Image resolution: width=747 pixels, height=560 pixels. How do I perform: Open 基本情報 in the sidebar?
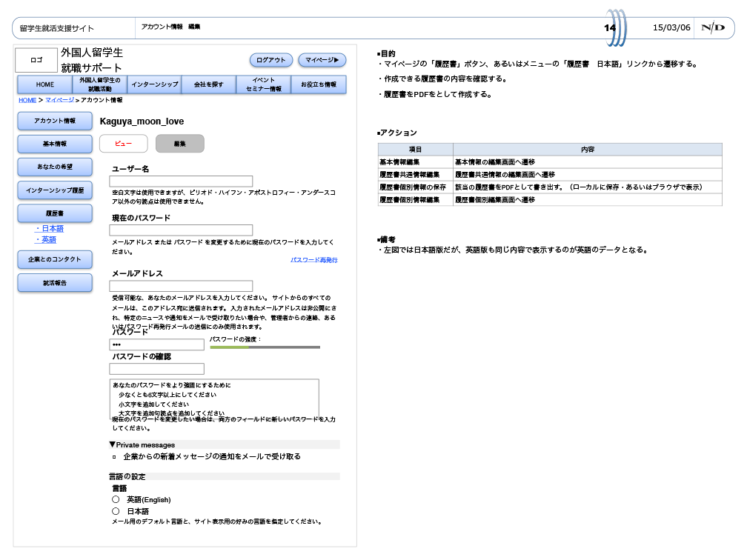tap(55, 144)
